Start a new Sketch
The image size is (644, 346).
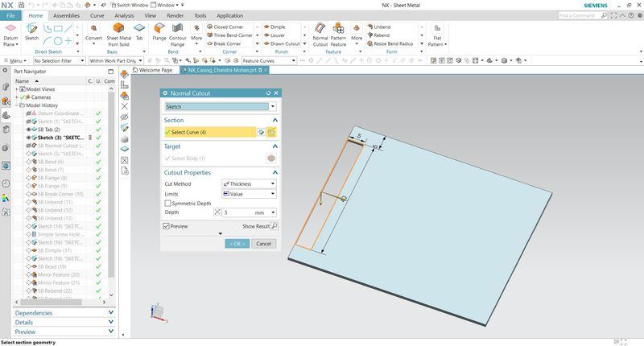click(31, 32)
